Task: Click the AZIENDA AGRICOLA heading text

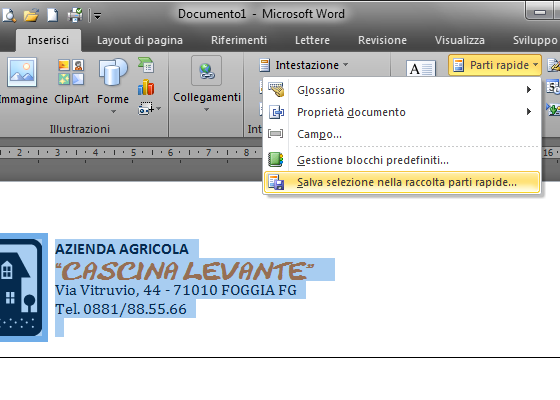Action: point(122,249)
